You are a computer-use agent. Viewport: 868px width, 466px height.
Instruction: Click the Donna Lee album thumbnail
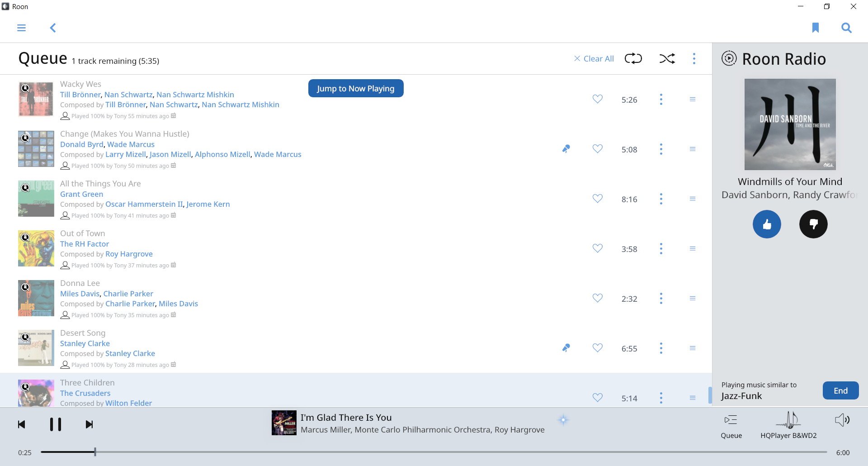[36, 298]
